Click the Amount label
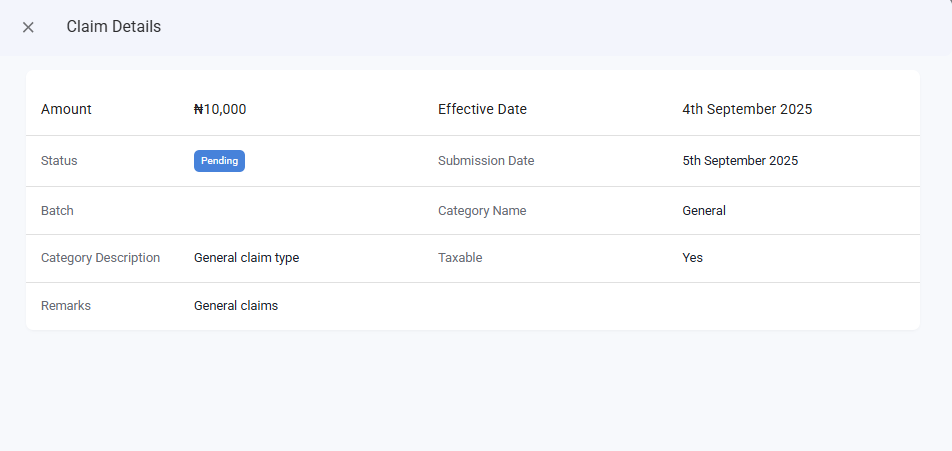The width and height of the screenshot is (952, 451). click(x=66, y=109)
